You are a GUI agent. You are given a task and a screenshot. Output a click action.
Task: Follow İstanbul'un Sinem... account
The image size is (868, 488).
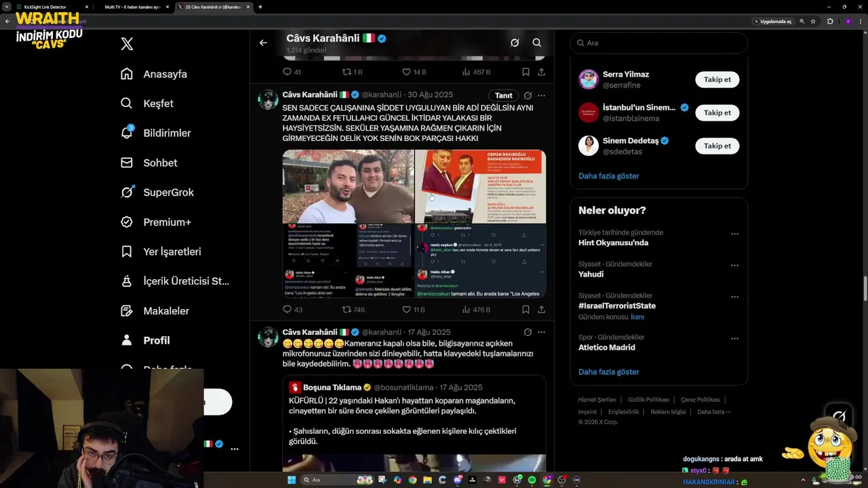pos(717,113)
